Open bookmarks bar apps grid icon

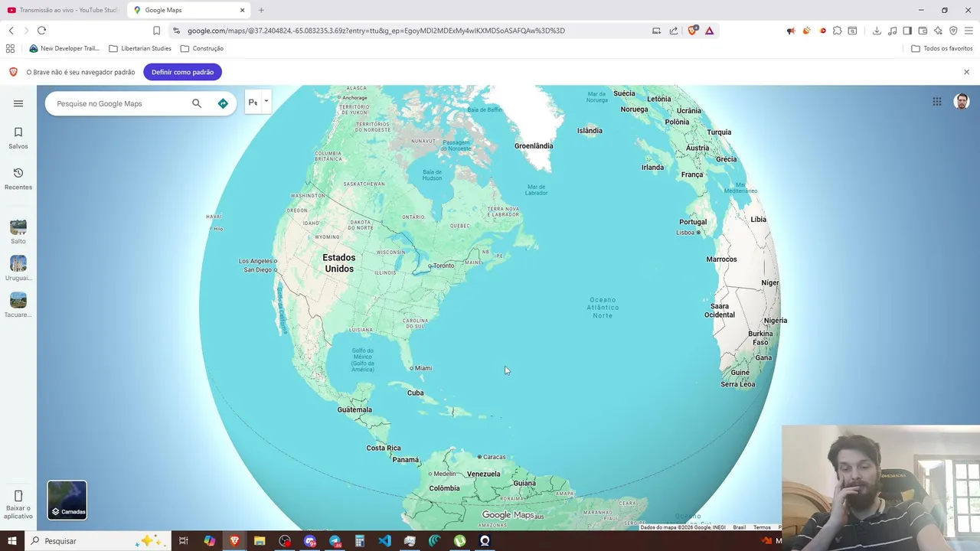tap(10, 48)
